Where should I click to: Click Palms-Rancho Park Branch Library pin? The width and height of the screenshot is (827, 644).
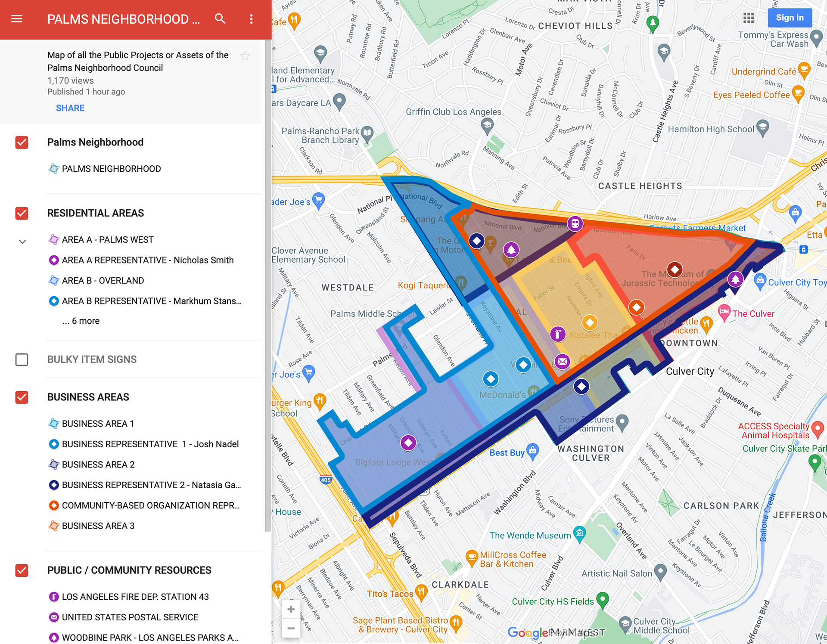click(367, 134)
